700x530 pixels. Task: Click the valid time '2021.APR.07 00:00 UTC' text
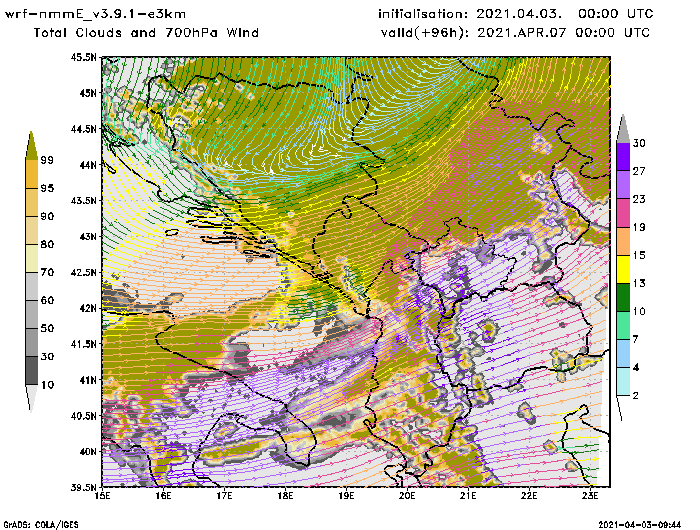point(563,33)
